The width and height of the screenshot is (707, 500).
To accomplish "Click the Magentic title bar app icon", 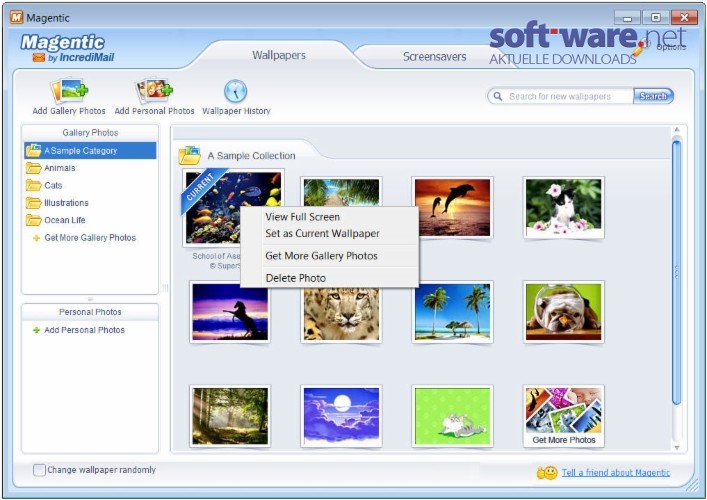I will 16,17.
